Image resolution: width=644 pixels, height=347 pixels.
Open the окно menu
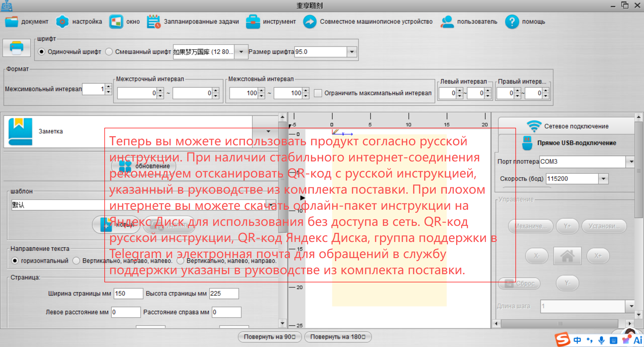[x=124, y=22]
